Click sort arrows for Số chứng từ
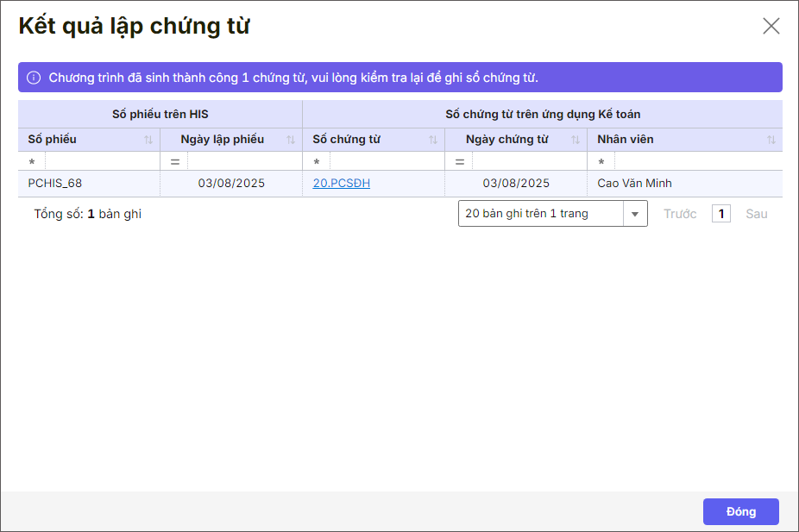The height and width of the screenshot is (532, 799). coord(433,140)
